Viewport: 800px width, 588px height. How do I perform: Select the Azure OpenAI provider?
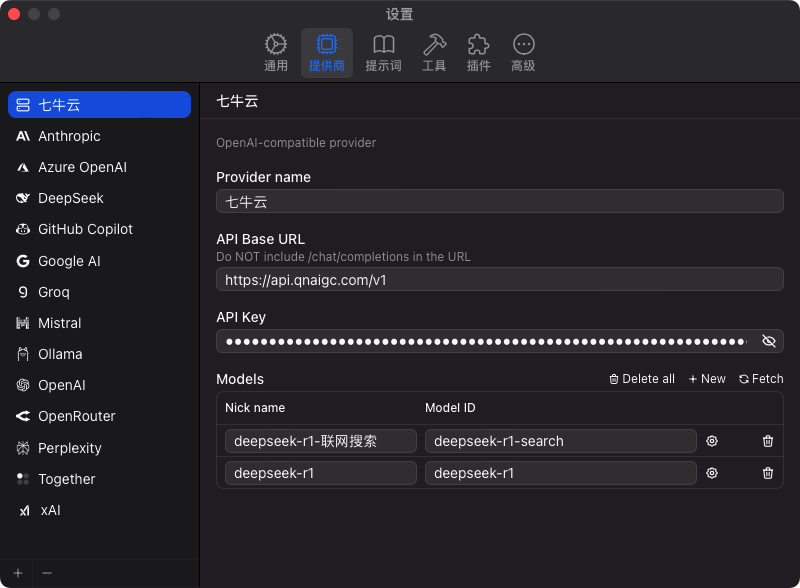click(99, 167)
